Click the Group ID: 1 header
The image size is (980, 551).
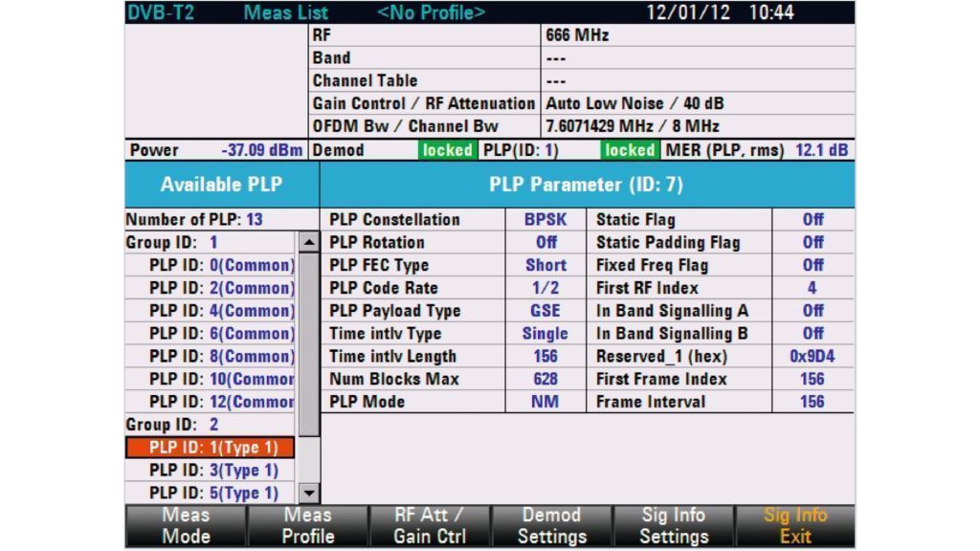172,243
